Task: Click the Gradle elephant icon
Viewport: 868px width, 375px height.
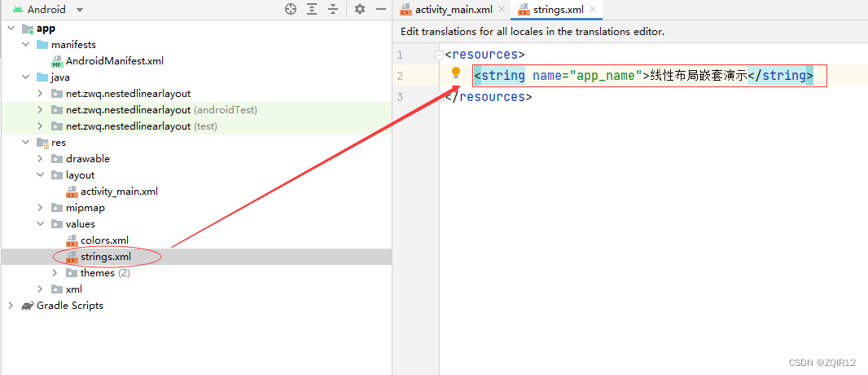Action: pos(28,306)
